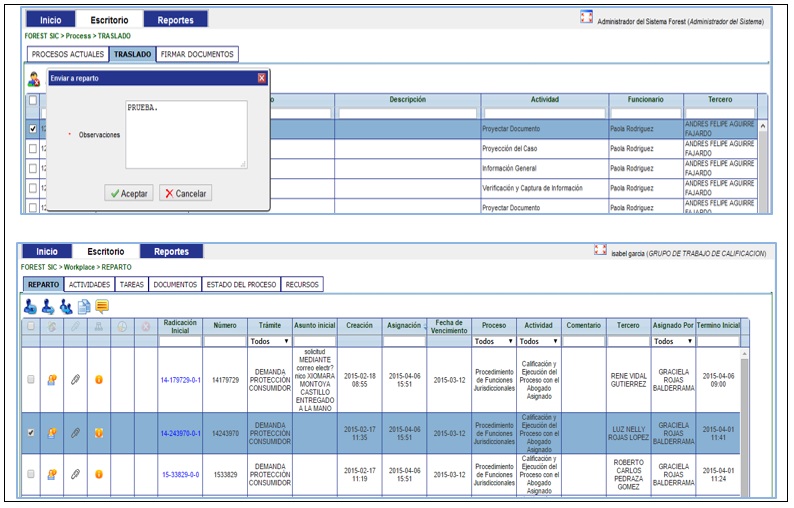This screenshot has width=794, height=508.
Task: Select the TRASLADO tab
Action: tap(132, 54)
